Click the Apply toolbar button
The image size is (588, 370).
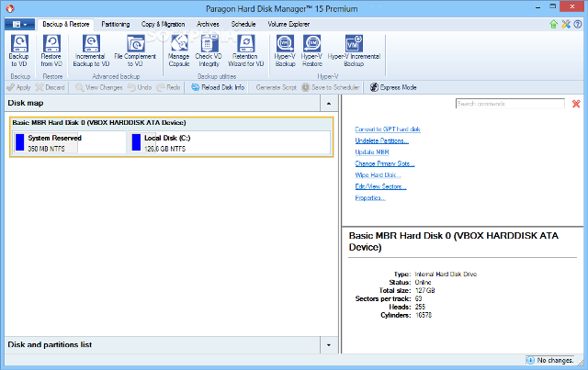[x=18, y=87]
